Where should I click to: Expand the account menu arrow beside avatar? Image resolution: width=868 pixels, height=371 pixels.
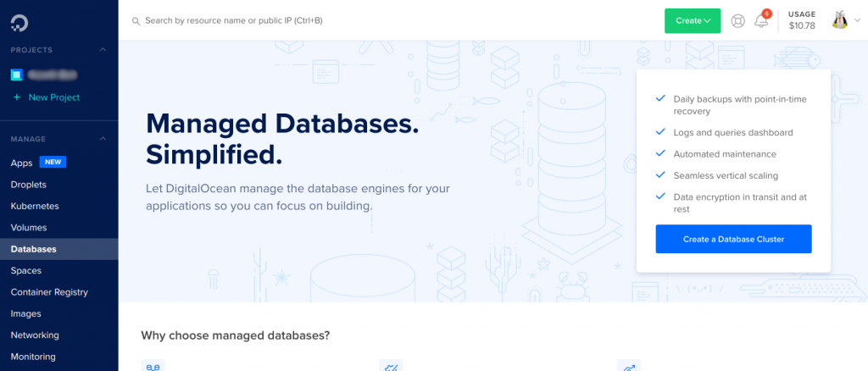coord(858,20)
